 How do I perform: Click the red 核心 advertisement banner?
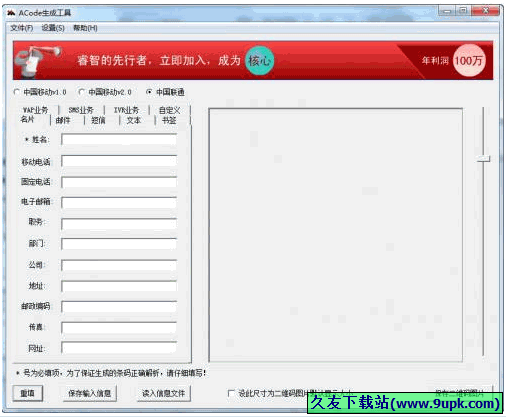[253, 60]
